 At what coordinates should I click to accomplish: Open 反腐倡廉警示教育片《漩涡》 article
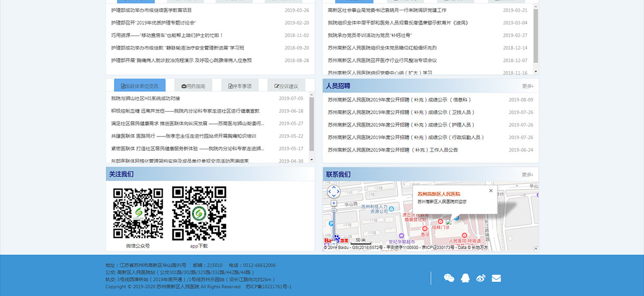[x=398, y=23]
